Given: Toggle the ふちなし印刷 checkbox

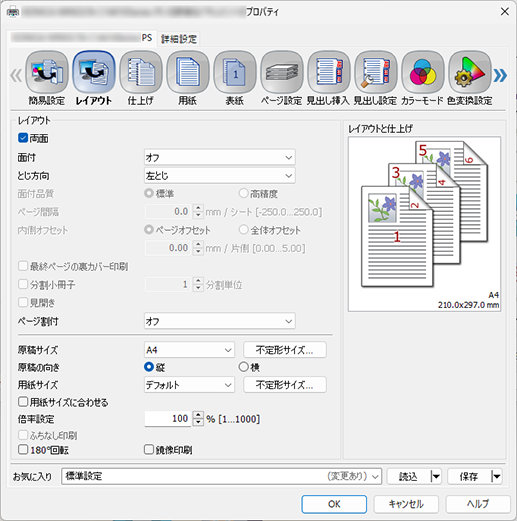Looking at the screenshot, I should (23, 435).
